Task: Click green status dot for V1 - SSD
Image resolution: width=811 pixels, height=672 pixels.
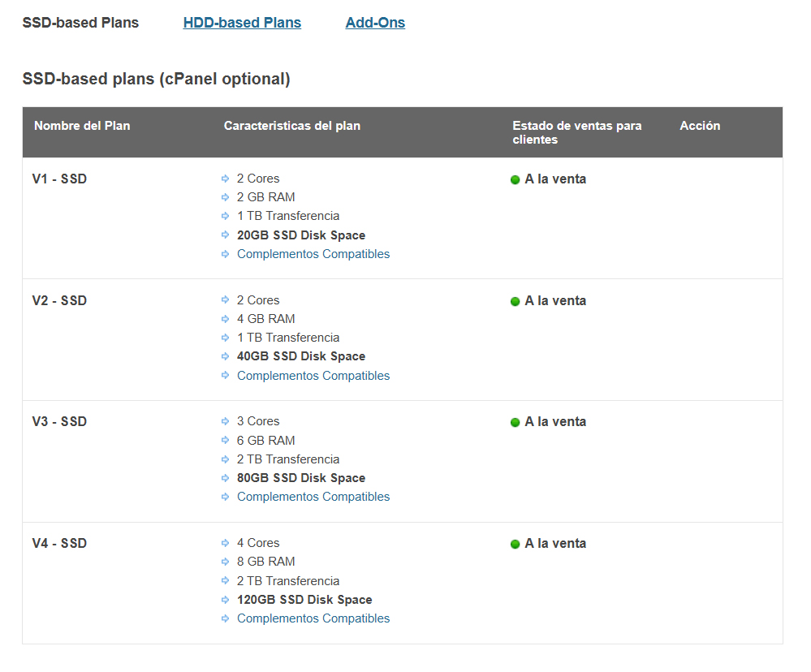Action: coord(515,180)
